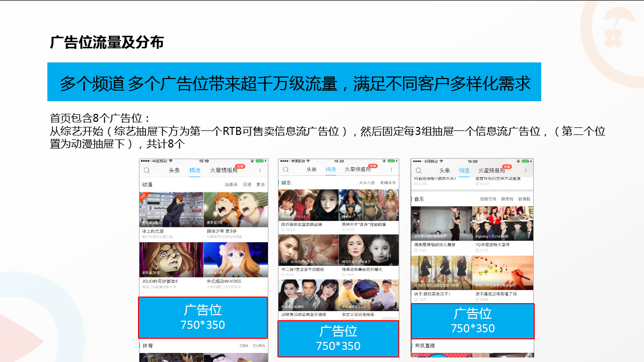This screenshot has height=362, width=644.
Task: Tap the search icon in the left phone
Action: [x=147, y=170]
